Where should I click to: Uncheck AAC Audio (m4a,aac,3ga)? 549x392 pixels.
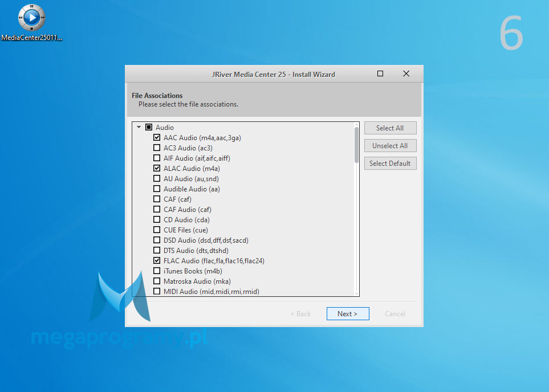tap(157, 137)
